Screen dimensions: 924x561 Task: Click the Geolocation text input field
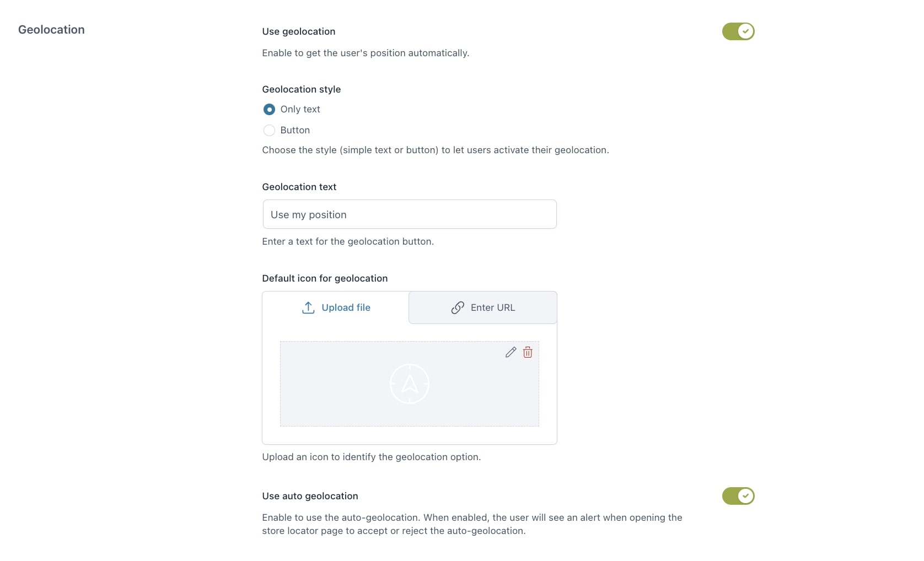[x=410, y=214]
